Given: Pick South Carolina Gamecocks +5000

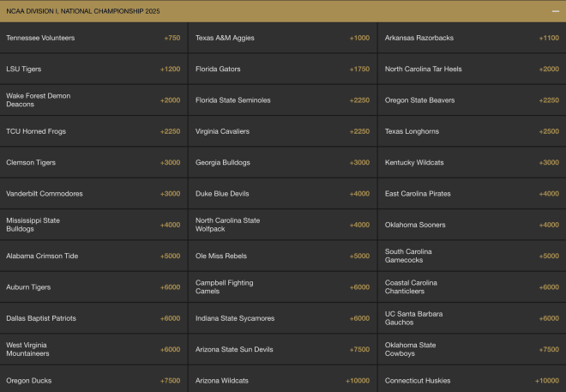Looking at the screenshot, I should coord(473,256).
